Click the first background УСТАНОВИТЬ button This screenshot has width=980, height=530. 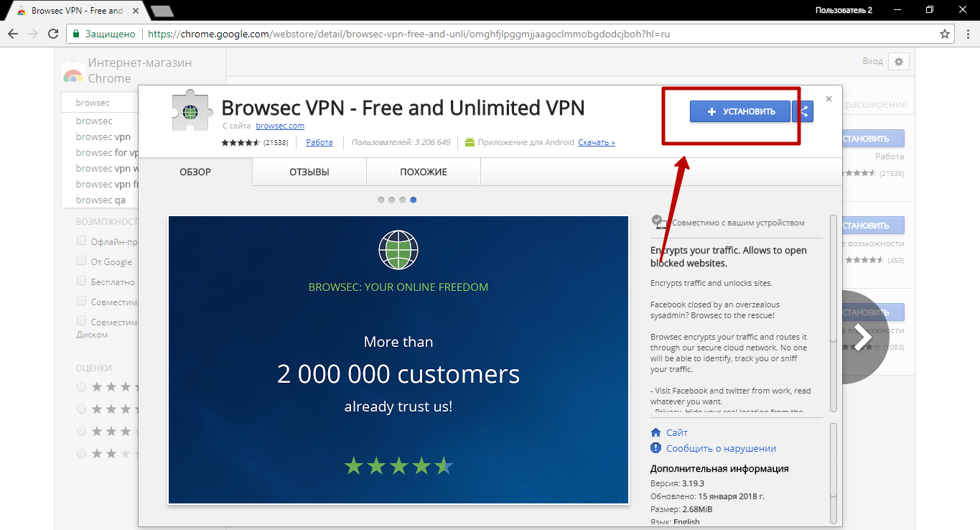[873, 139]
